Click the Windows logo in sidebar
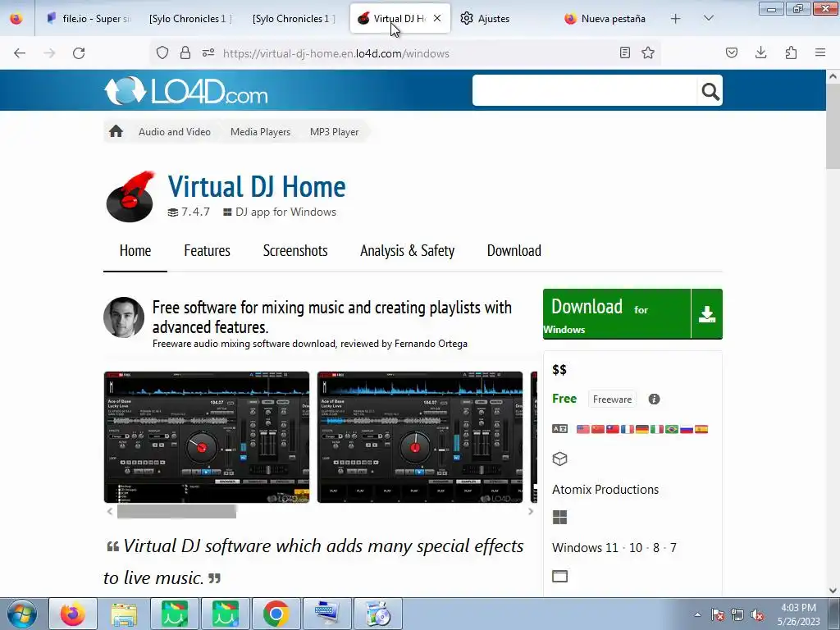 pyautogui.click(x=559, y=517)
